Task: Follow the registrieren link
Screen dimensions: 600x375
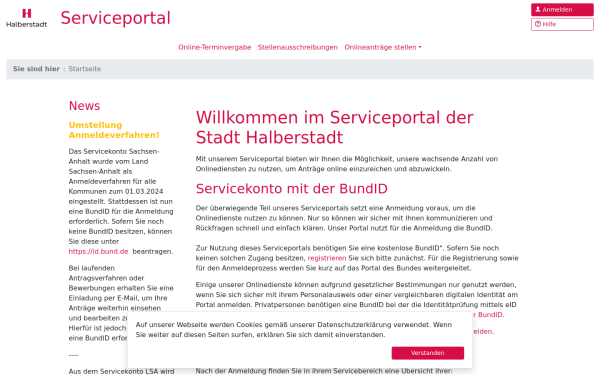Action: (327, 258)
